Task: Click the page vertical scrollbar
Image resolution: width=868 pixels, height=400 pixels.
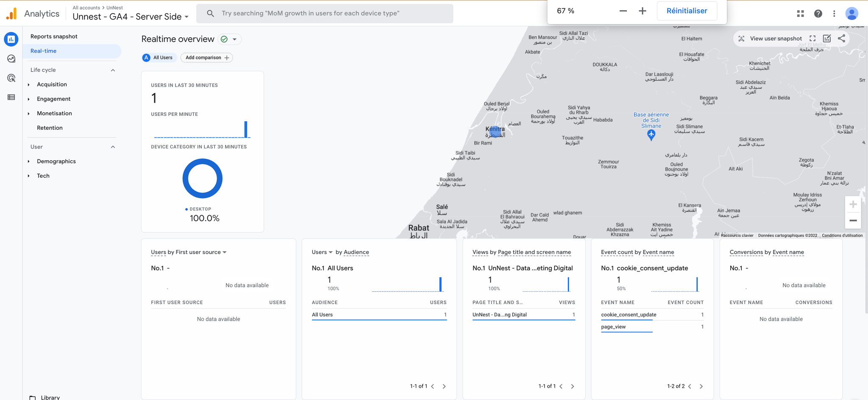Action: [x=866, y=170]
